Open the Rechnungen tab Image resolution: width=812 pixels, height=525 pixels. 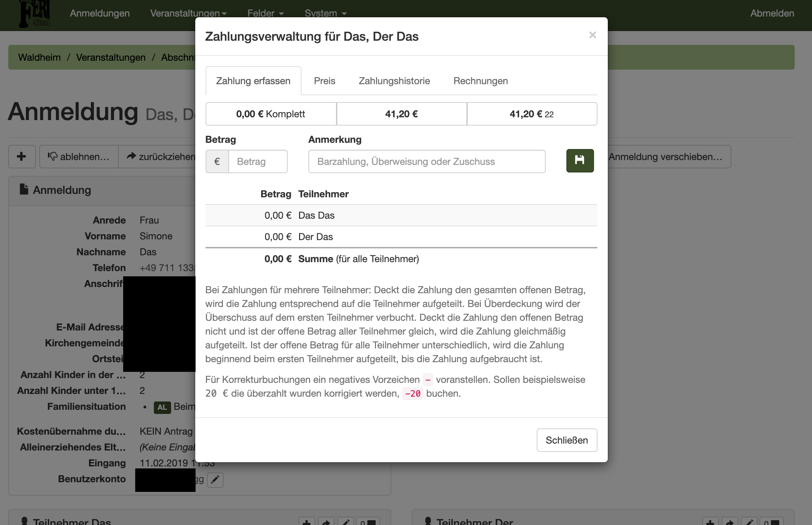[x=481, y=81]
